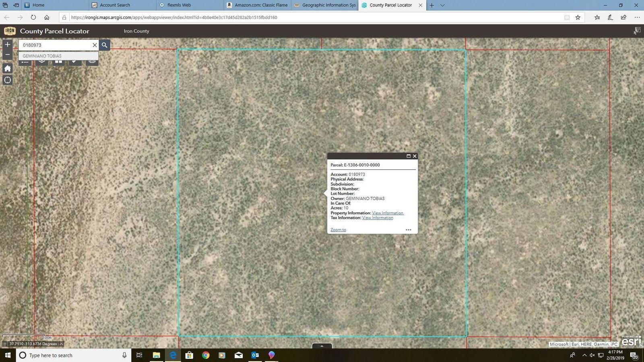Open the ellipsis menu in the parcel popup
This screenshot has height=362, width=644.
pos(408,230)
